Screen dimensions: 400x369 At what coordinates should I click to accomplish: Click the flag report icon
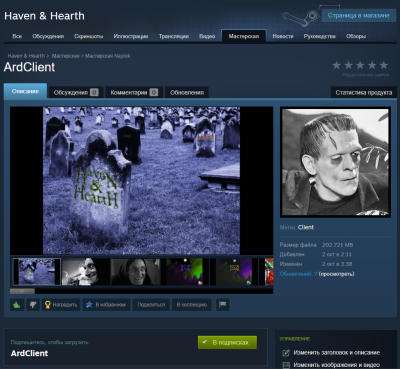222,304
